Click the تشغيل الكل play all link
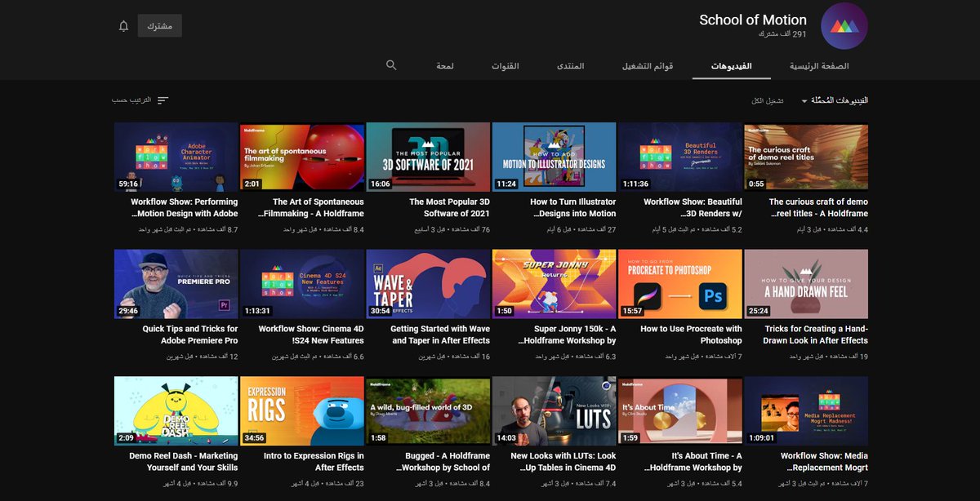980x501 pixels. click(767, 100)
